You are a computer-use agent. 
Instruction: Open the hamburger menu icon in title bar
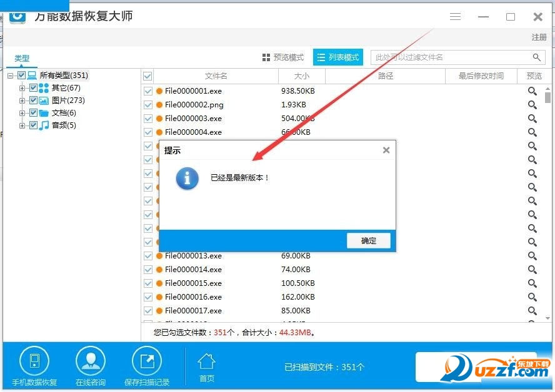(455, 17)
